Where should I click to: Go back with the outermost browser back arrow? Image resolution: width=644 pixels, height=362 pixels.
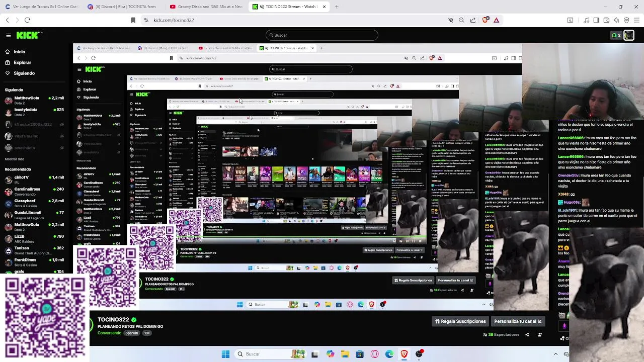(x=8, y=20)
